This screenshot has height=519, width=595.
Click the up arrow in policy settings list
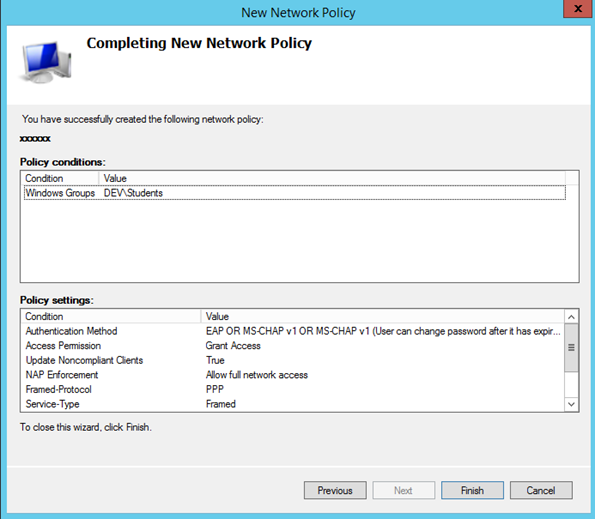[x=571, y=316]
